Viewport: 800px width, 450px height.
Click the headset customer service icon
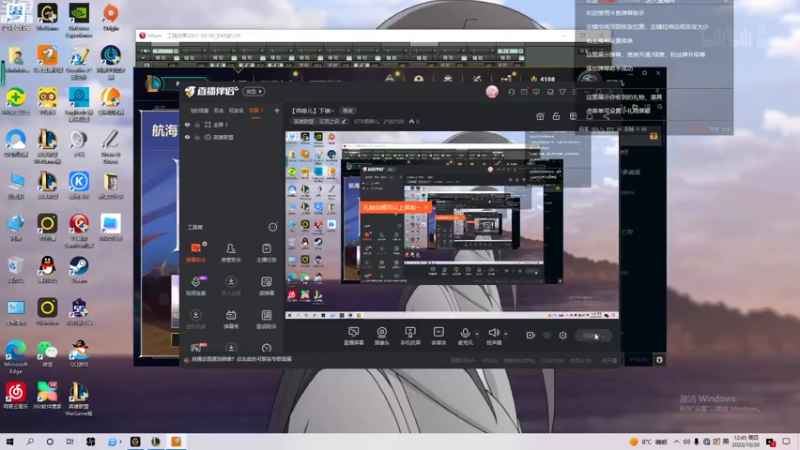(511, 92)
